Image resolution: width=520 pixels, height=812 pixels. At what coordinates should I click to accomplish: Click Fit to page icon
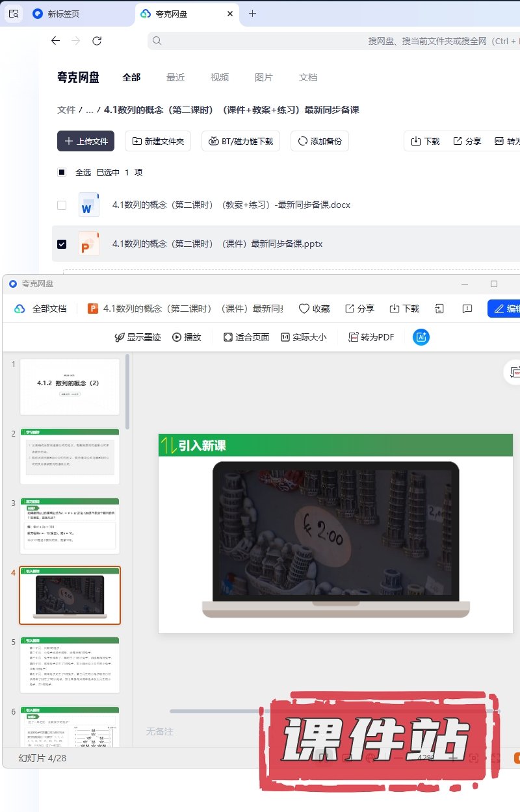point(246,337)
